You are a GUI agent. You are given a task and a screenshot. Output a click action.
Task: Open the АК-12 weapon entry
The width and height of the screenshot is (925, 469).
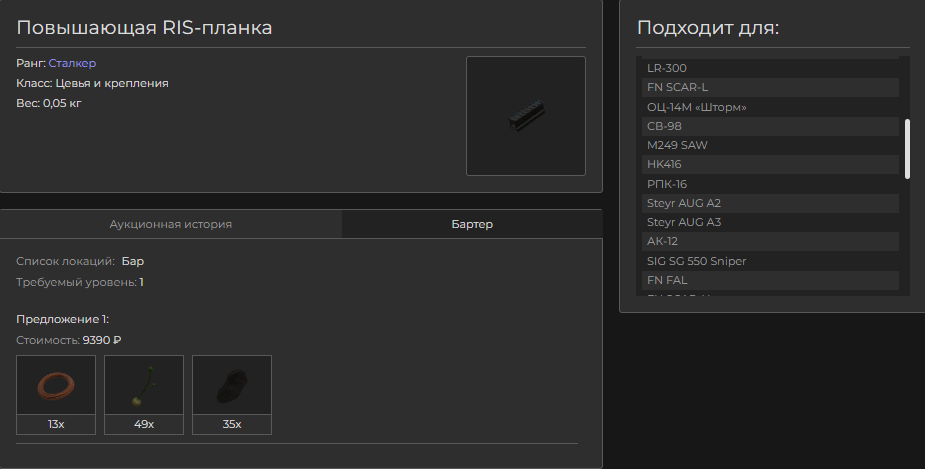pos(770,241)
